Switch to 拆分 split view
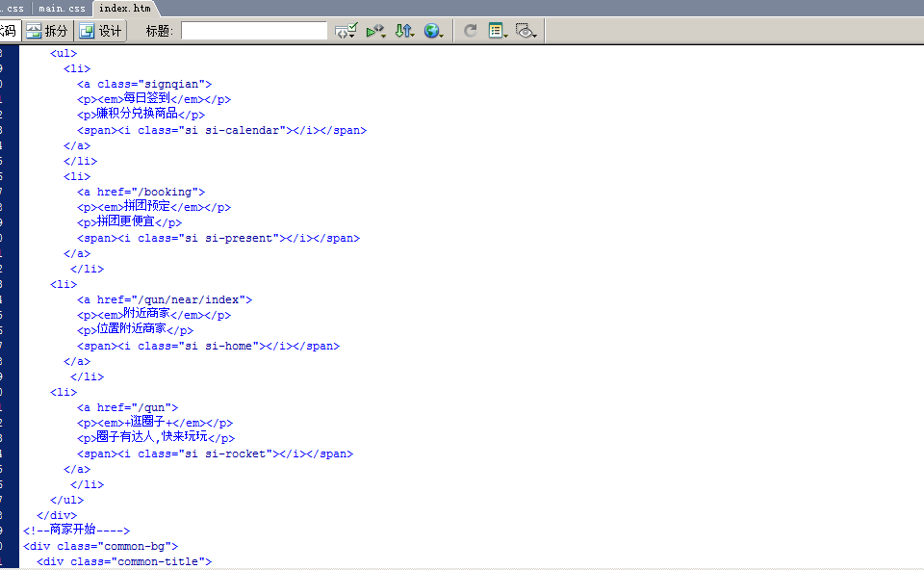 coord(47,31)
